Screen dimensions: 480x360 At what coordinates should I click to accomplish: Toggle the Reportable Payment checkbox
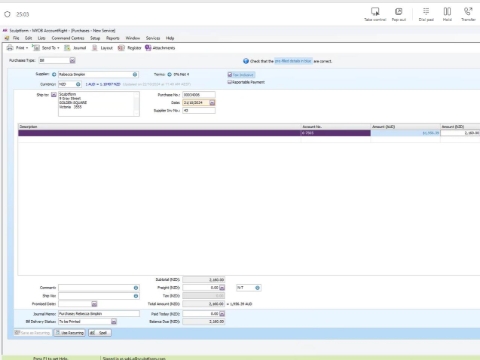[229, 82]
